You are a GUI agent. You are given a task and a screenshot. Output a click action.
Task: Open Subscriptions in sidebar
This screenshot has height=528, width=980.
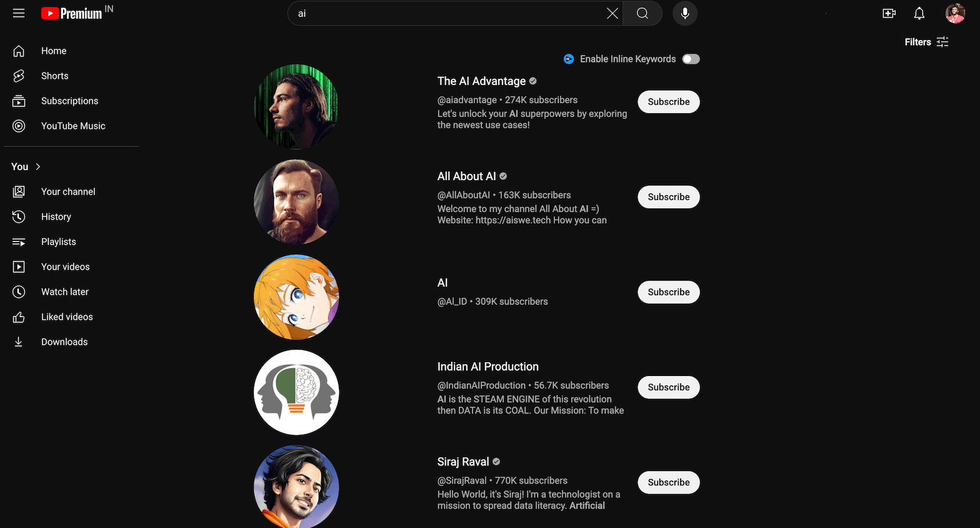69,101
